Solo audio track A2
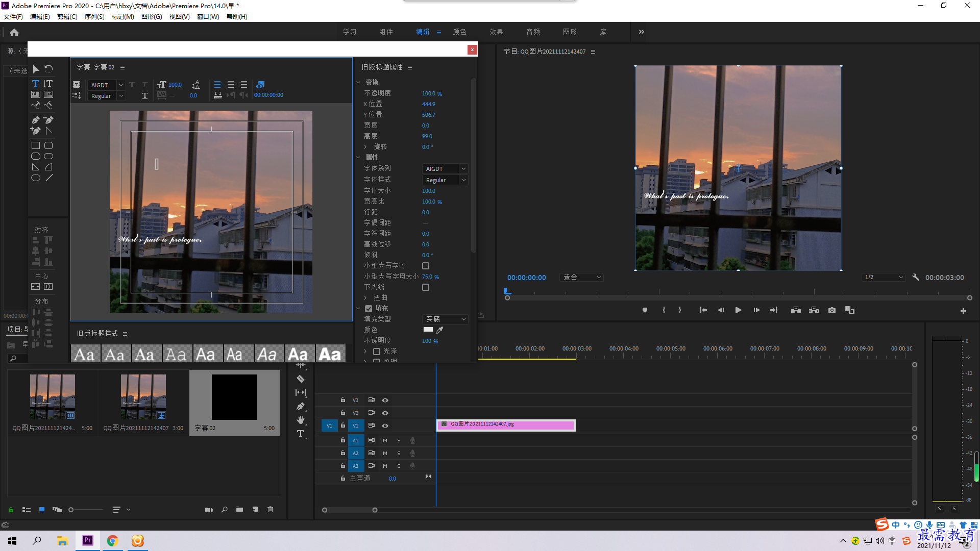The image size is (980, 551). click(399, 454)
